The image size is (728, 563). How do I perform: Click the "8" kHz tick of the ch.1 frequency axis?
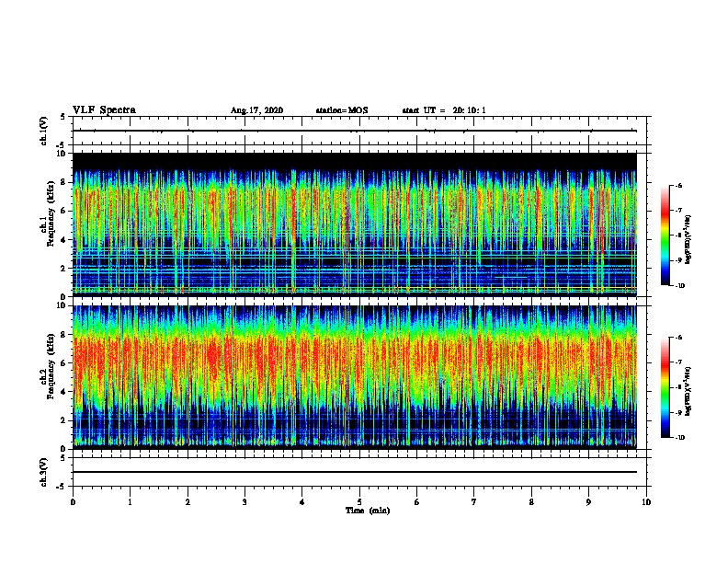(x=63, y=182)
